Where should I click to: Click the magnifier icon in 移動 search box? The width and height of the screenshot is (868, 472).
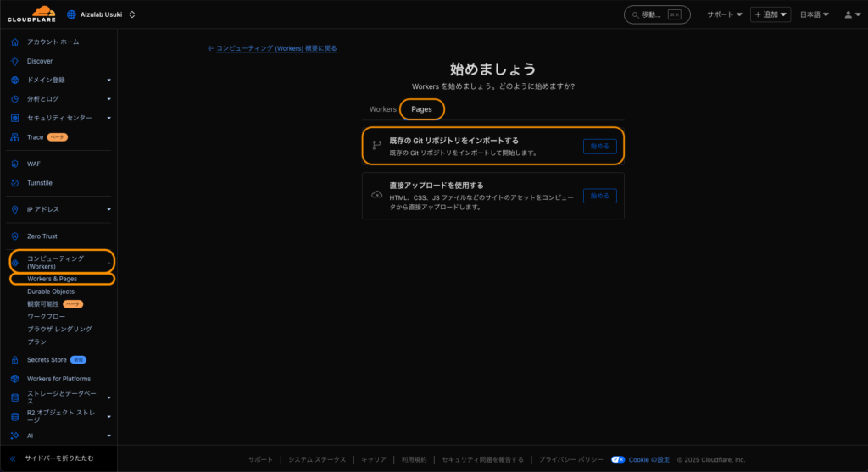coord(636,15)
